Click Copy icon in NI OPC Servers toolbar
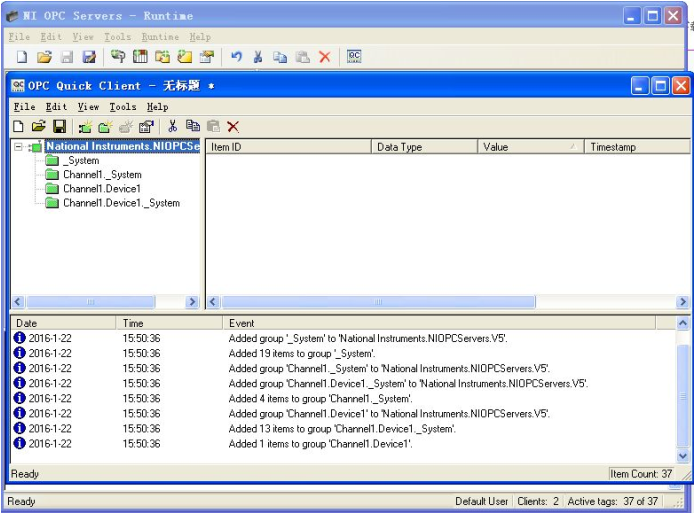 point(280,57)
